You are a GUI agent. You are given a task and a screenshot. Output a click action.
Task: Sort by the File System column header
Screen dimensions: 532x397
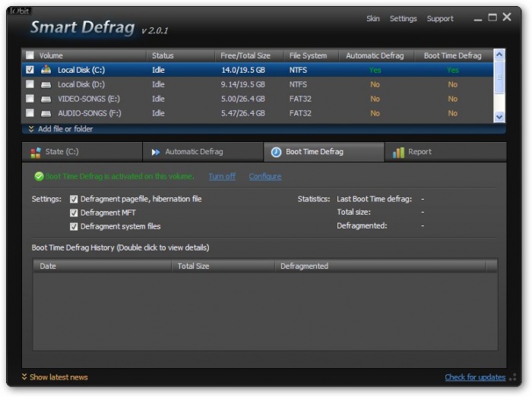point(311,55)
